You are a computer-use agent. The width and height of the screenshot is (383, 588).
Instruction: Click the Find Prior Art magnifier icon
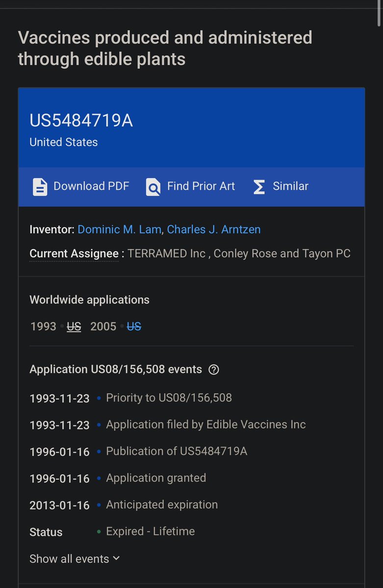click(153, 187)
